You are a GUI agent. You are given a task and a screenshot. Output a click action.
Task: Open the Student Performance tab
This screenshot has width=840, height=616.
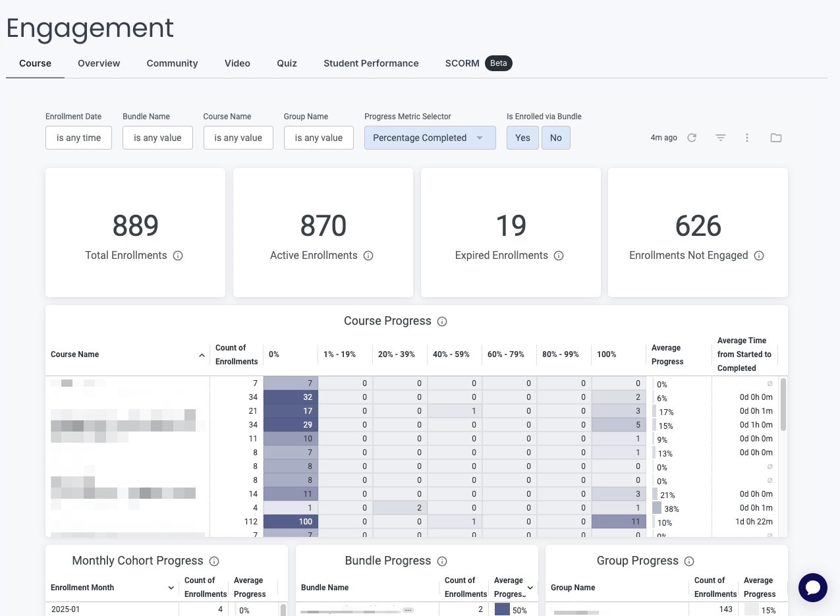[371, 63]
